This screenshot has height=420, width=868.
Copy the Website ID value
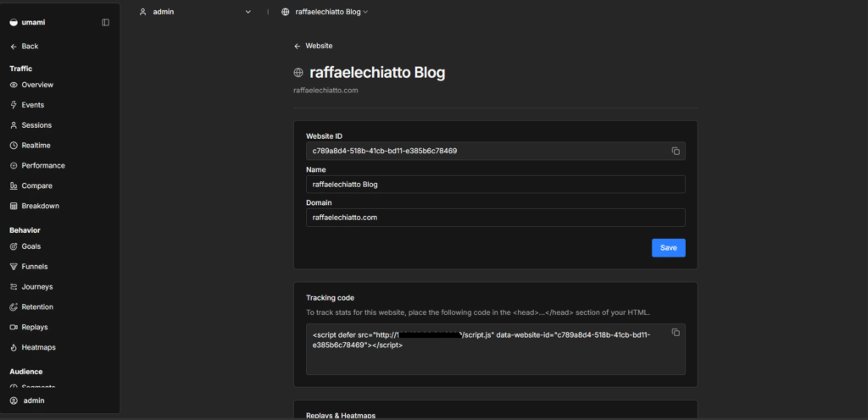676,151
